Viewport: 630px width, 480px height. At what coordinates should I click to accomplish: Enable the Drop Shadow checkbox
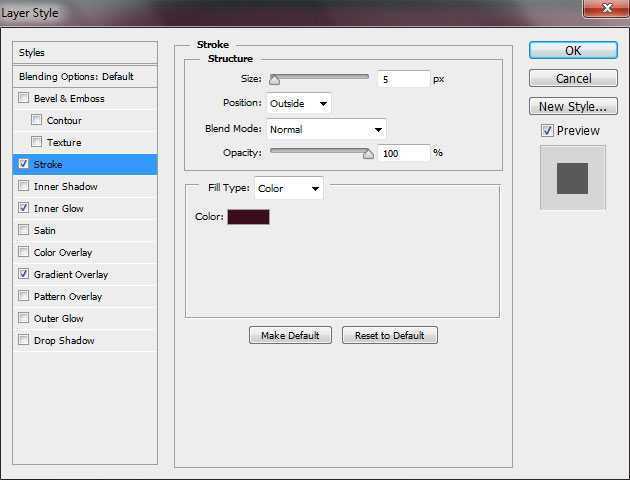pyautogui.click(x=24, y=340)
